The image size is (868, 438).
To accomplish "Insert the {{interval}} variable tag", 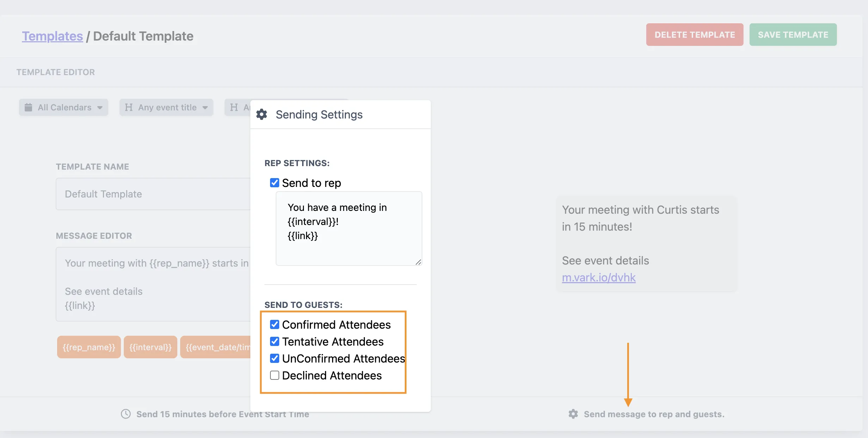I will [x=151, y=347].
